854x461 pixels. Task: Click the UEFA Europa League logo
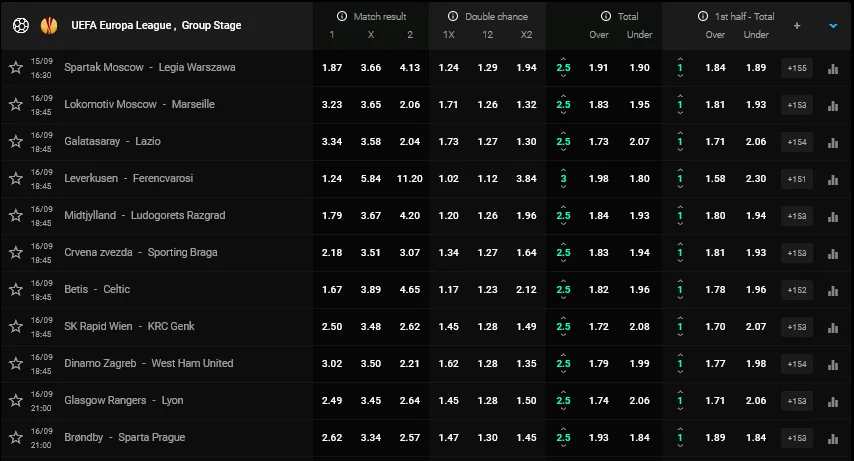pos(48,25)
